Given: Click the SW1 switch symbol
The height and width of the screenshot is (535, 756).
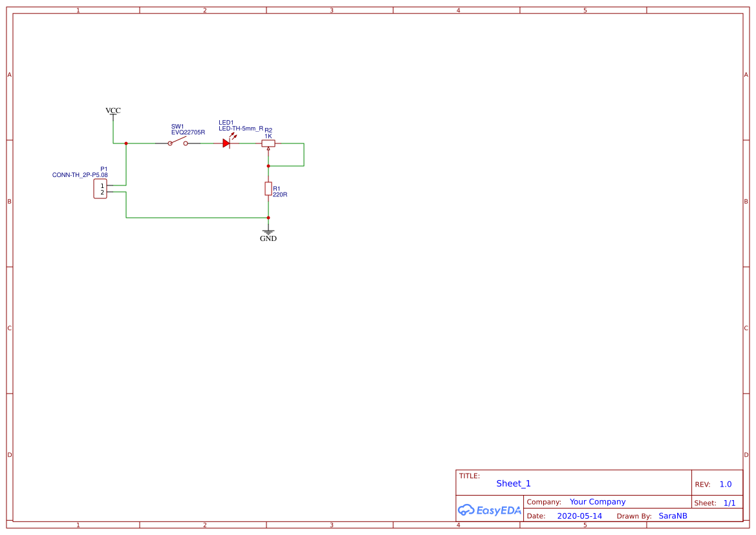Looking at the screenshot, I should 177,142.
